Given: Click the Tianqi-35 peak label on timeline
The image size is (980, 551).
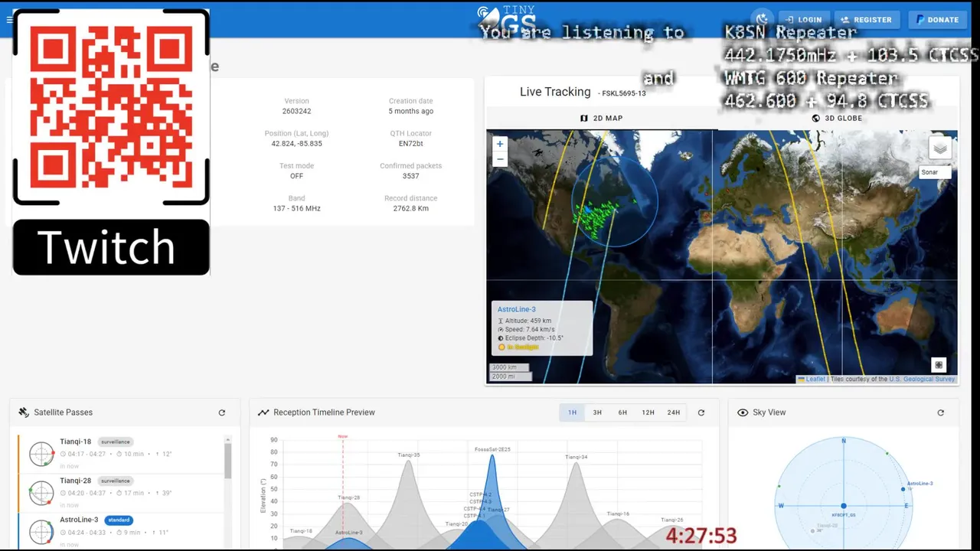Looking at the screenshot, I should coord(409,455).
